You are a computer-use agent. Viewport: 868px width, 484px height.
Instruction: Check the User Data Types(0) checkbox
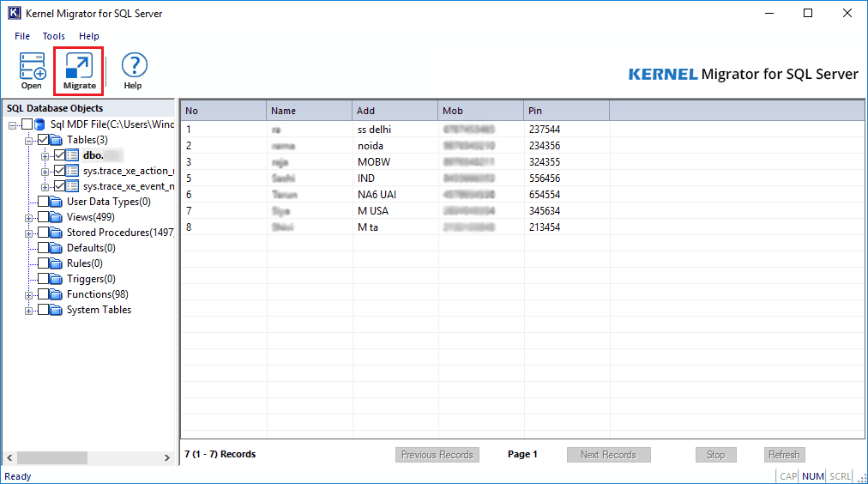point(43,202)
